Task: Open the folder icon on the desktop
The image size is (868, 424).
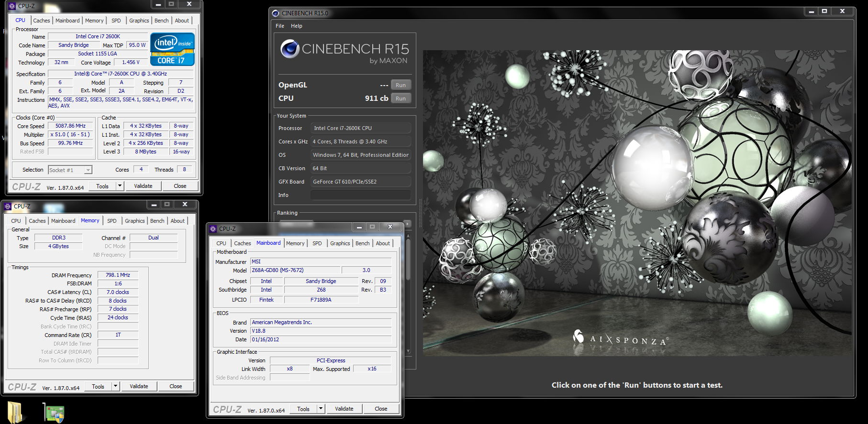Action: coord(15,413)
